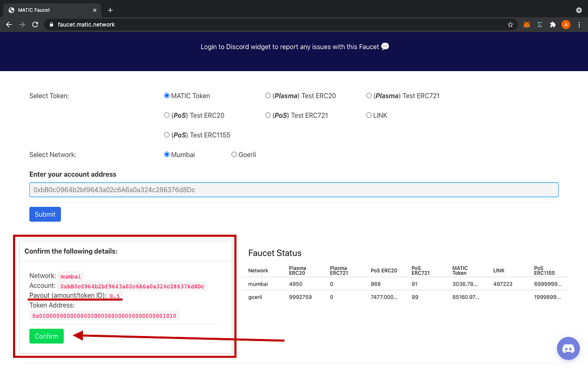Select (Plasma) Test ERC721 token
588x368 pixels.
369,95
